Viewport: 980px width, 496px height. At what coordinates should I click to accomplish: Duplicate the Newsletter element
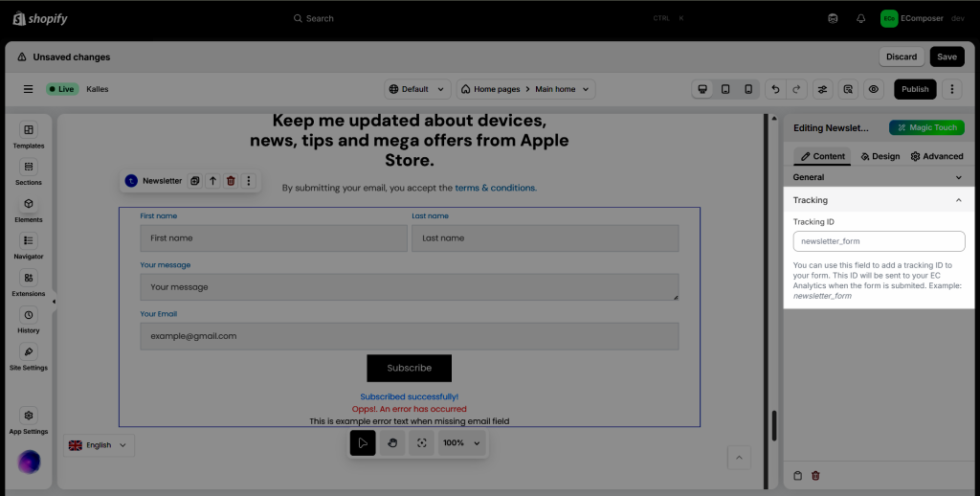[x=195, y=181]
